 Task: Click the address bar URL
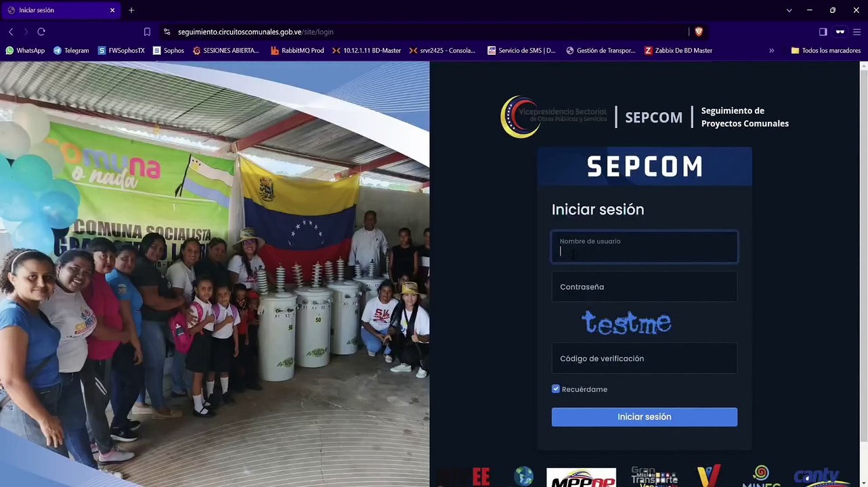[256, 32]
